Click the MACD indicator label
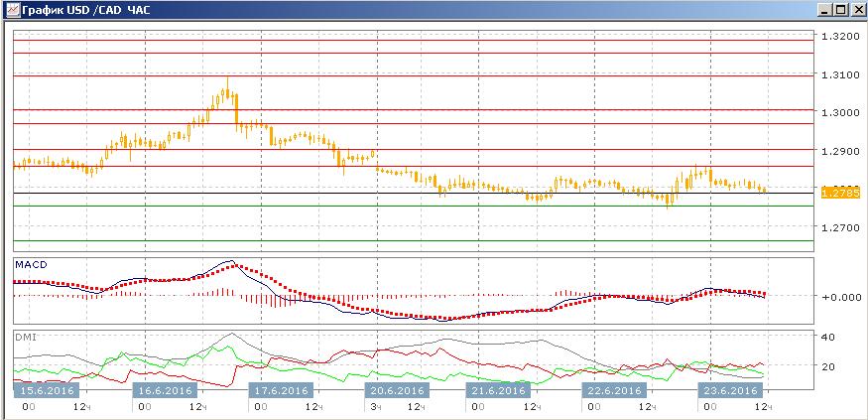The height and width of the screenshot is (420, 868). tap(31, 265)
